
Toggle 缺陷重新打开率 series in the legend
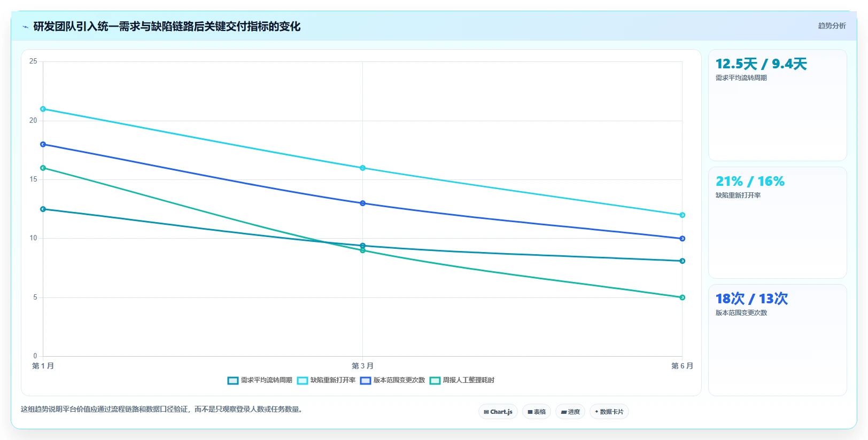pos(326,380)
